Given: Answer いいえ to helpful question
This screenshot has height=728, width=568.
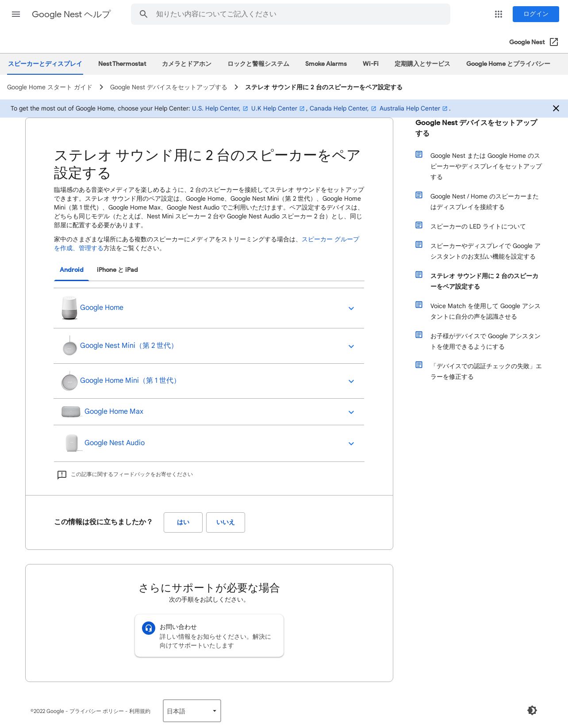Looking at the screenshot, I should tap(226, 522).
